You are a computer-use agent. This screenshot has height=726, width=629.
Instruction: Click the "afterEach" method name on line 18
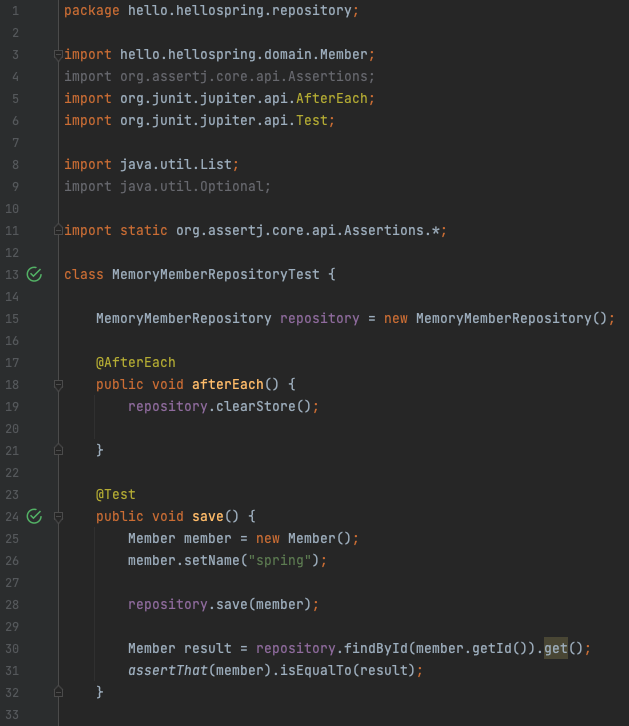tap(228, 384)
